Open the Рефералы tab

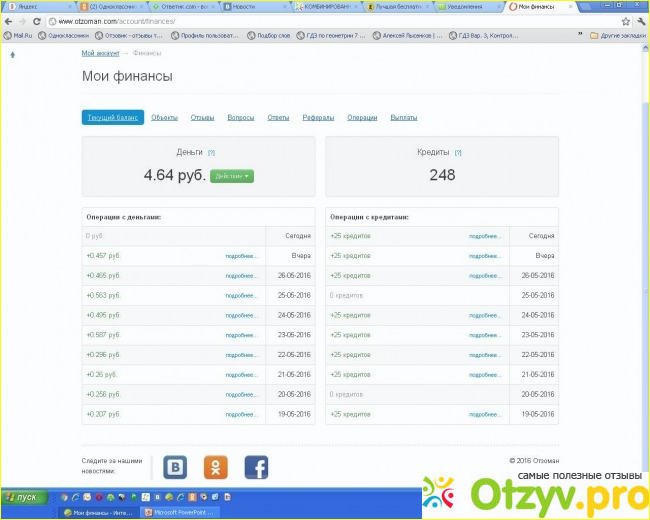point(318,118)
